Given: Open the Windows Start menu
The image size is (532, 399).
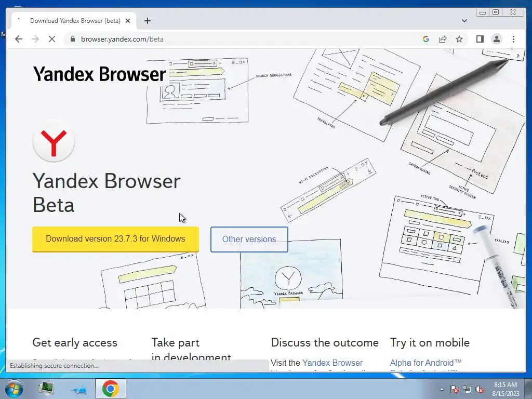Looking at the screenshot, I should coord(14,389).
